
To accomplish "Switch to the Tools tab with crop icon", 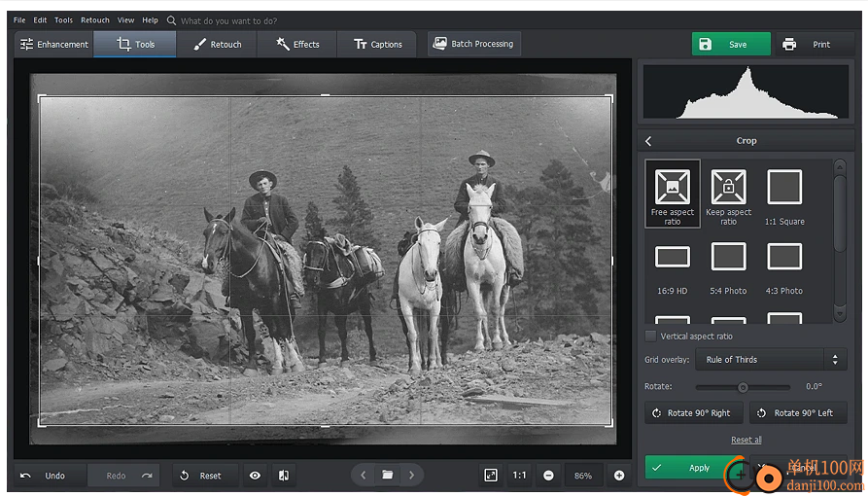I will (x=135, y=45).
